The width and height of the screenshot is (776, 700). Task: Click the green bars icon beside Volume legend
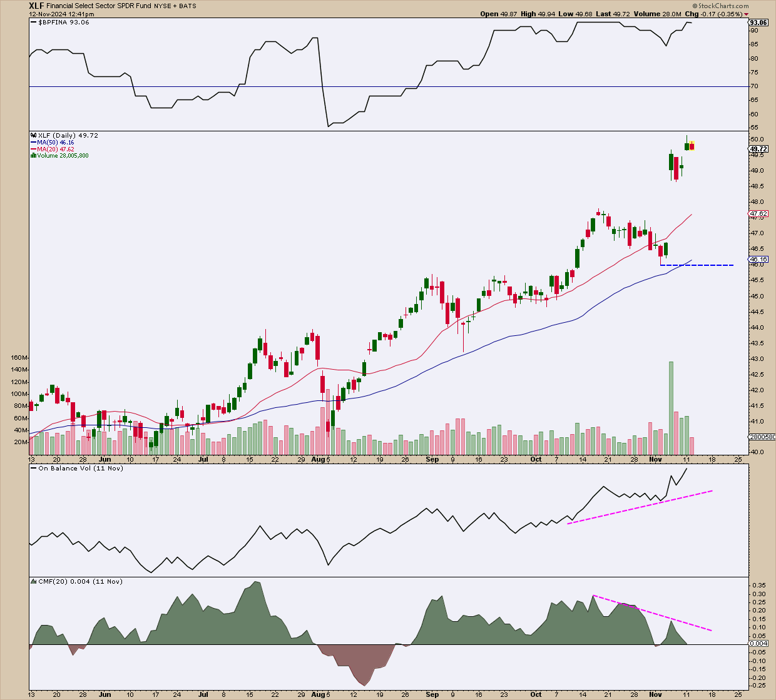33,156
